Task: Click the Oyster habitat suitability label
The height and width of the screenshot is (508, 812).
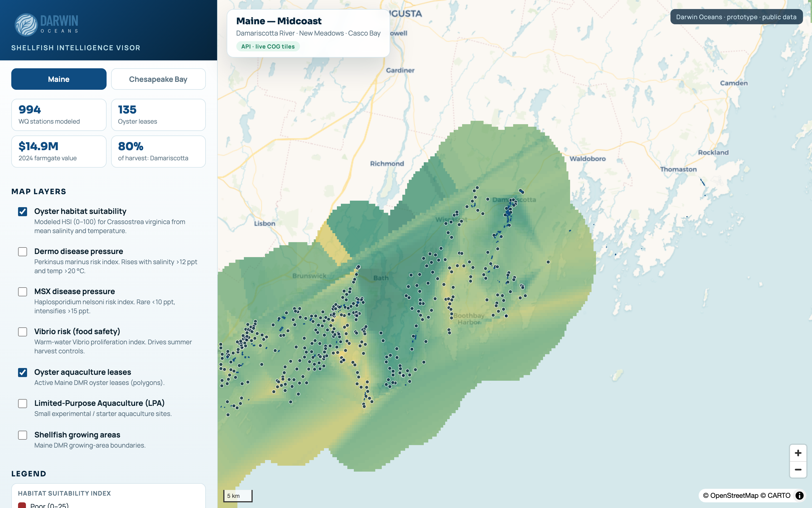Action: coord(80,211)
